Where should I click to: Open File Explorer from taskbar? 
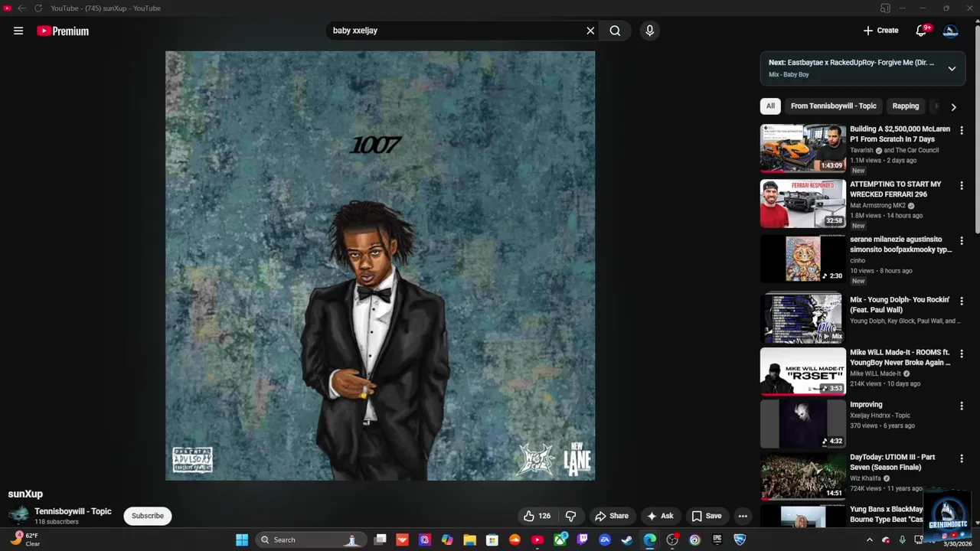tap(469, 540)
